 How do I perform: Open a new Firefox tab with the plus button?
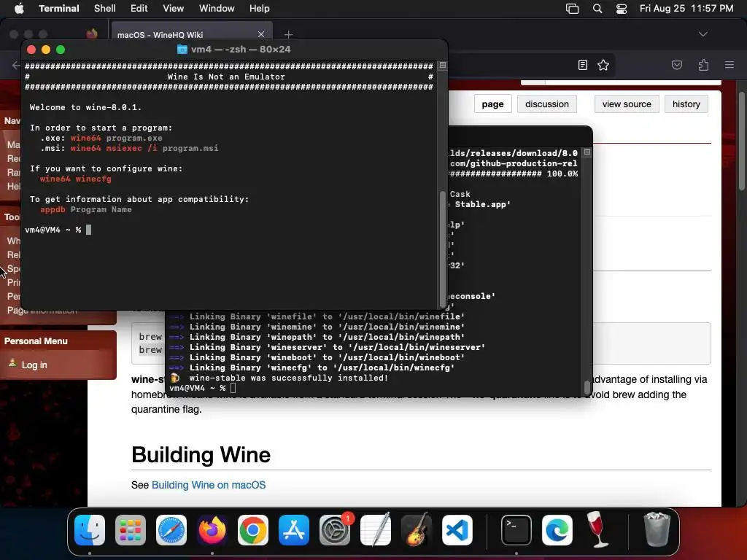(x=288, y=34)
